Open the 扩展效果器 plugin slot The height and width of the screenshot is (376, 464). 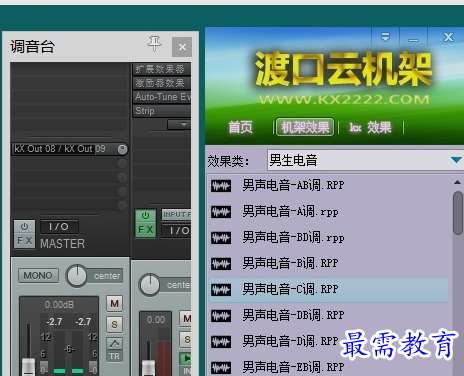pyautogui.click(x=162, y=69)
